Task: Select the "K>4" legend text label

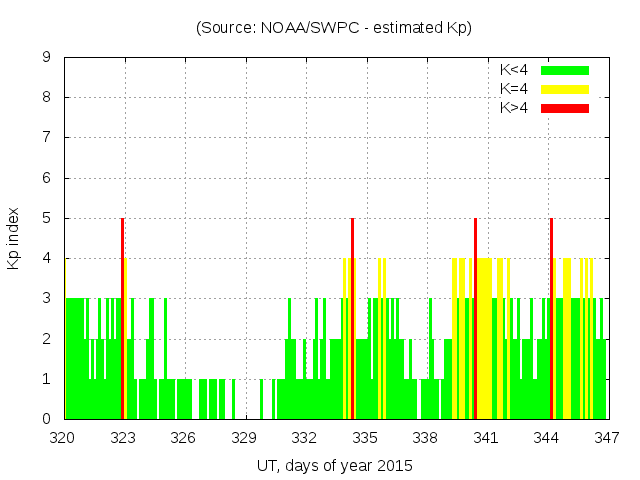Action: pos(514,107)
